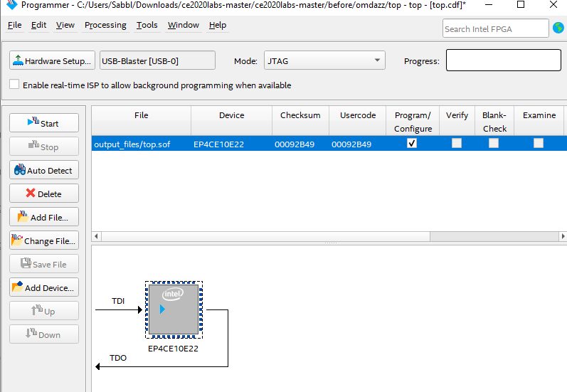The height and width of the screenshot is (392, 567).
Task: Click the Search Intel FPGA field
Action: coord(495,28)
